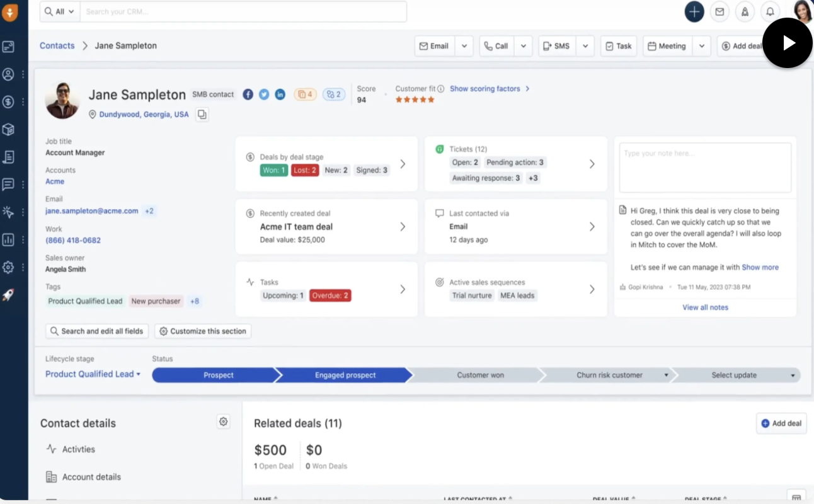
Task: Expand the Deals by deal stage card
Action: point(403,164)
